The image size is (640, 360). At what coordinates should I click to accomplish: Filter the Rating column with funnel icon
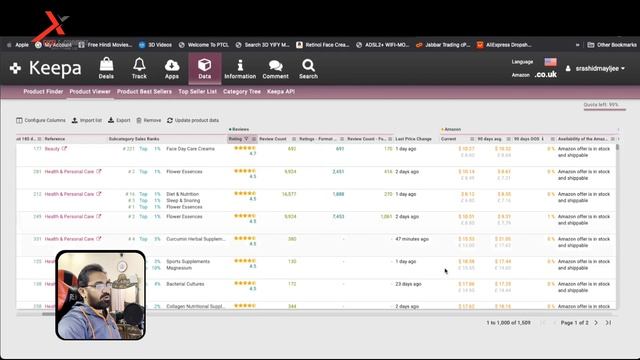coord(246,139)
